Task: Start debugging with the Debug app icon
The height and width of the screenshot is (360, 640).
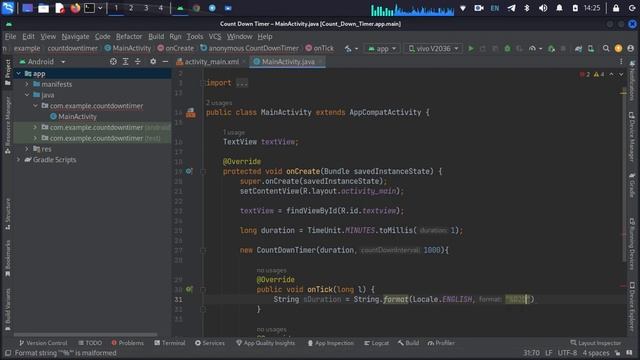Action: click(x=507, y=49)
